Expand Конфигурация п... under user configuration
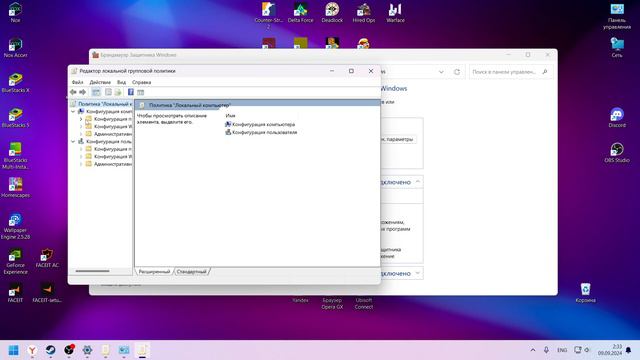The width and height of the screenshot is (640, 360). (81, 149)
